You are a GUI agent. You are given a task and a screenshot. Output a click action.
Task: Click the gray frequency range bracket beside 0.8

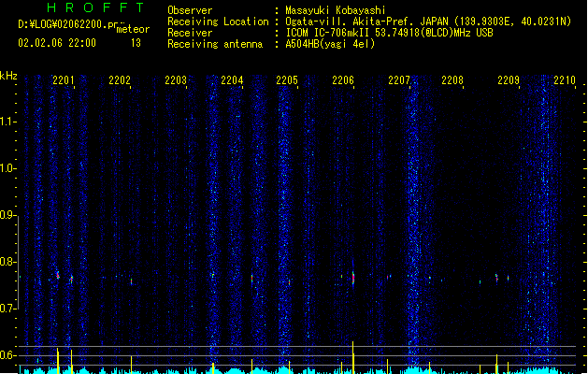(x=18, y=263)
